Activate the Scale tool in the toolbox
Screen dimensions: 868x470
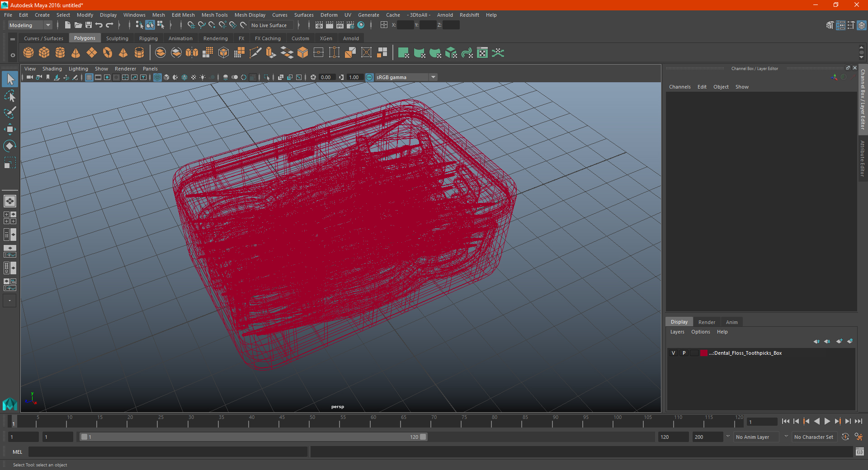10,163
